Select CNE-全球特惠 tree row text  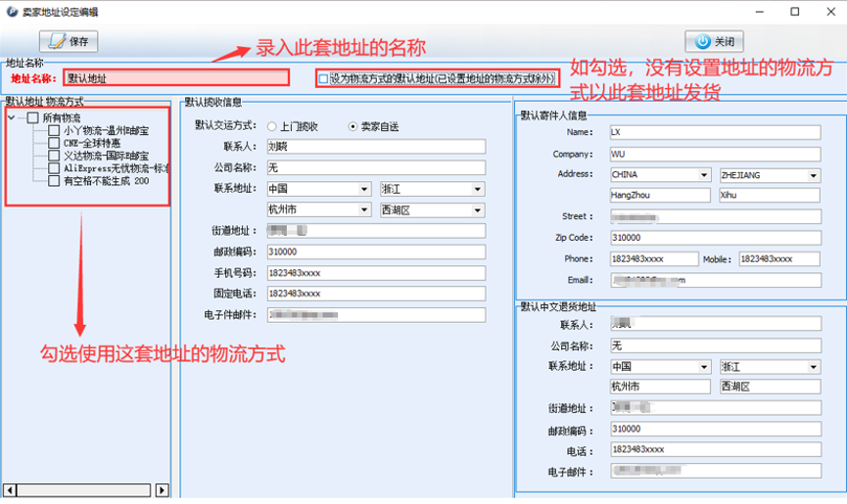click(x=92, y=143)
